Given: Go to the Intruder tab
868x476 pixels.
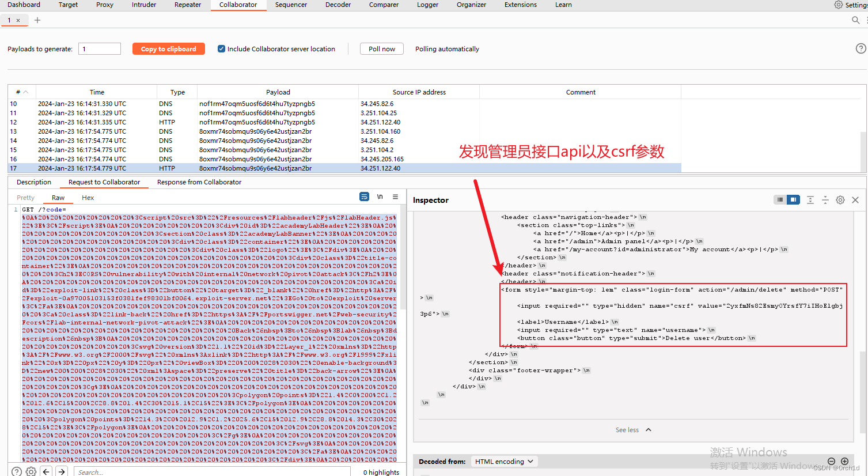Looking at the screenshot, I should click(x=144, y=5).
